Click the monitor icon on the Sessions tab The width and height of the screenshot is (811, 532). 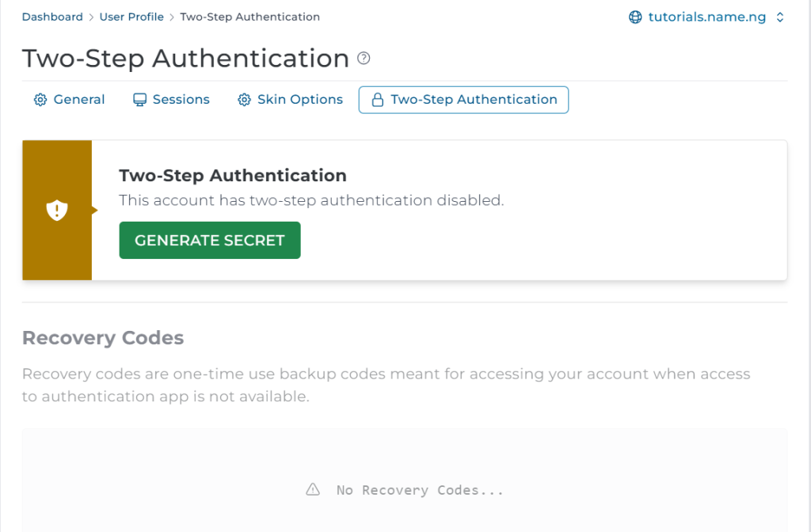(139, 100)
